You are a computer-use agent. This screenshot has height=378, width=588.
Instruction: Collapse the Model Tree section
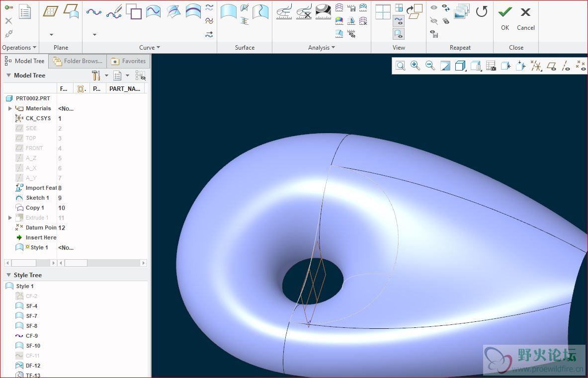click(x=8, y=76)
